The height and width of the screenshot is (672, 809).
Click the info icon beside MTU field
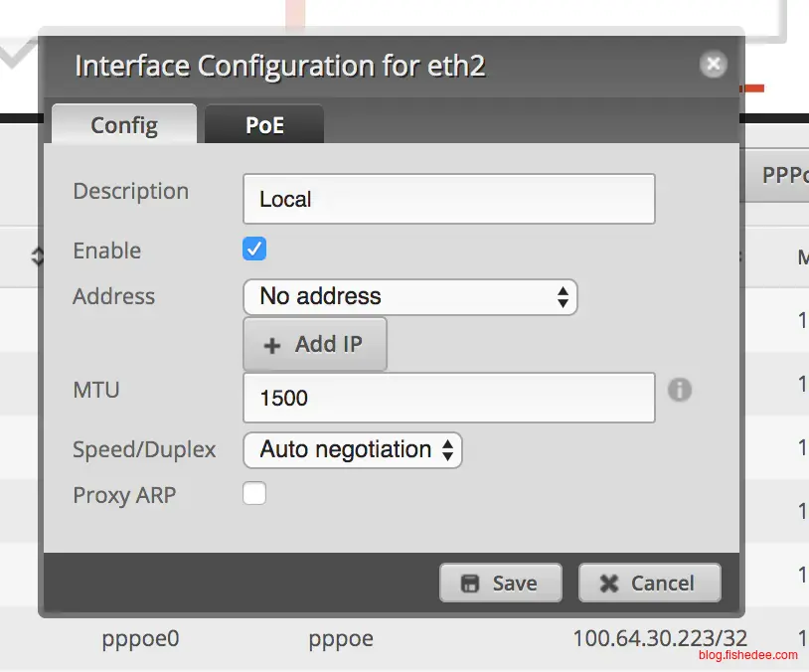pos(680,390)
